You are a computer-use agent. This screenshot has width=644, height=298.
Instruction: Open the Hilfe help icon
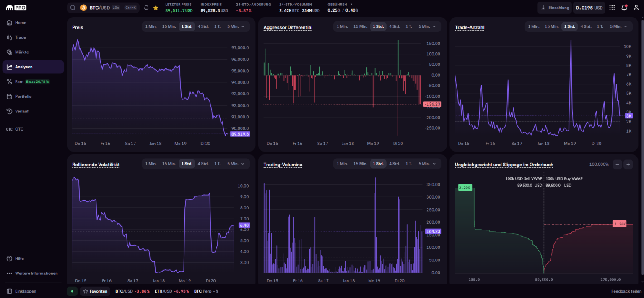pyautogui.click(x=8, y=259)
